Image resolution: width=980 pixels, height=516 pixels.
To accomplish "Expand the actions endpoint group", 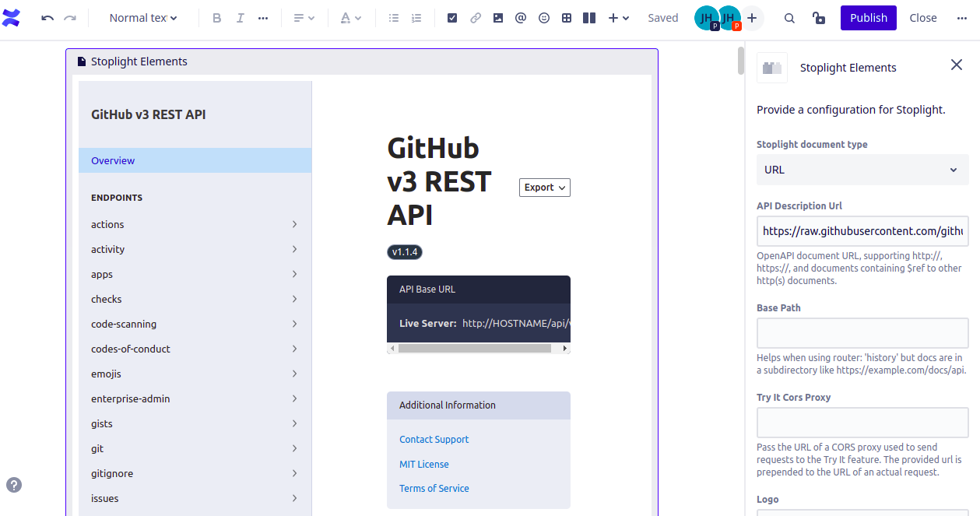I will click(195, 224).
